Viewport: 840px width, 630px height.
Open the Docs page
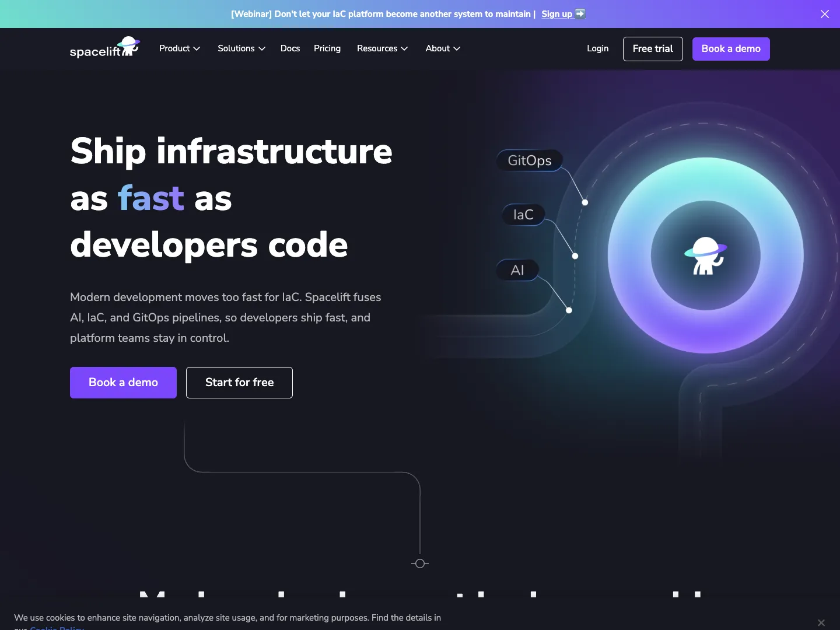point(290,48)
